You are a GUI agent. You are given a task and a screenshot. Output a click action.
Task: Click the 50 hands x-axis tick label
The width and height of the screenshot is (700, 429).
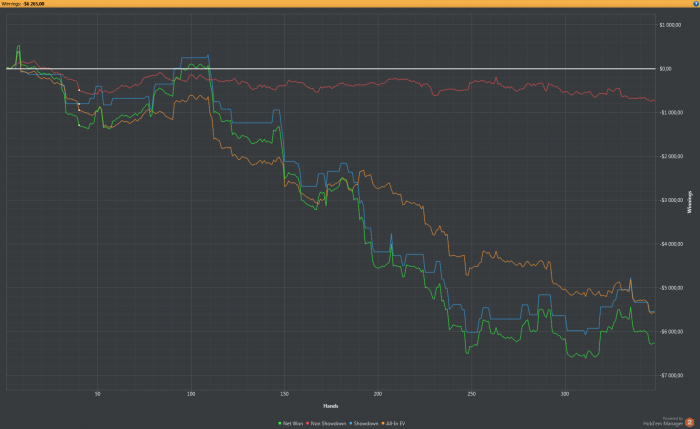(x=98, y=394)
